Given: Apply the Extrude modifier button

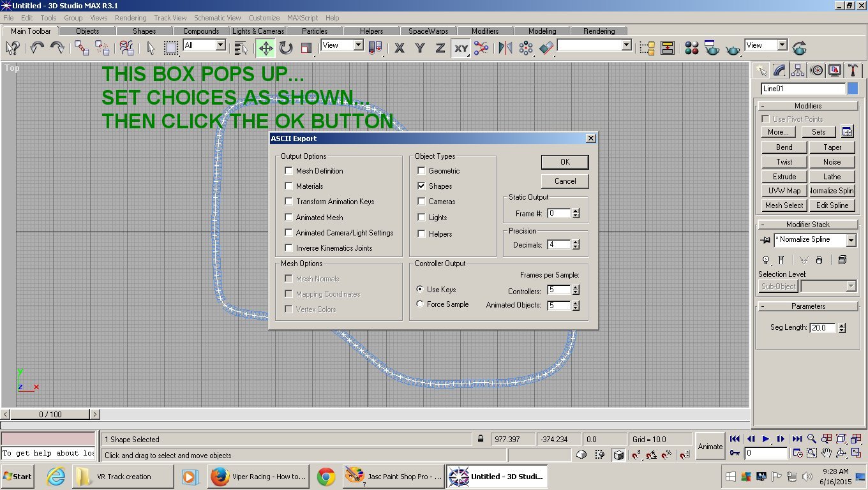Looking at the screenshot, I should click(x=784, y=177).
